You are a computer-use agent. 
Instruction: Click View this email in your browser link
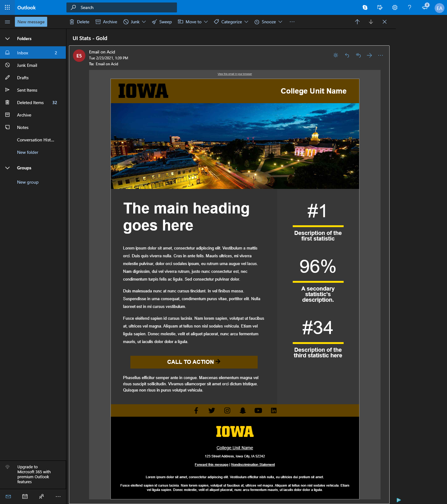click(x=235, y=74)
